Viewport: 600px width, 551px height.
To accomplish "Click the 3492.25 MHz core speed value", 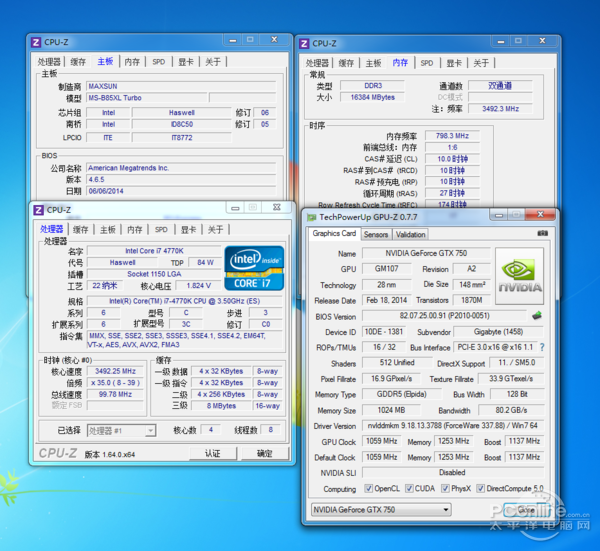I will (116, 371).
